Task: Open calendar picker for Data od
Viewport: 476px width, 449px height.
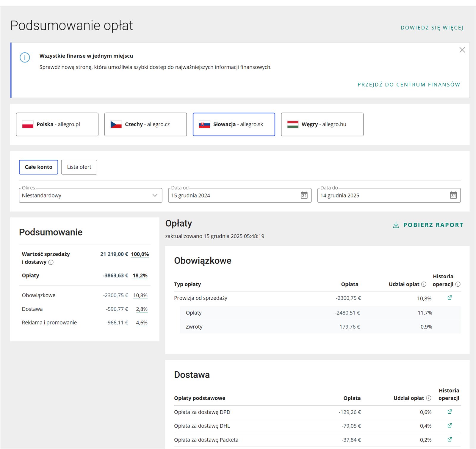Action: point(304,195)
